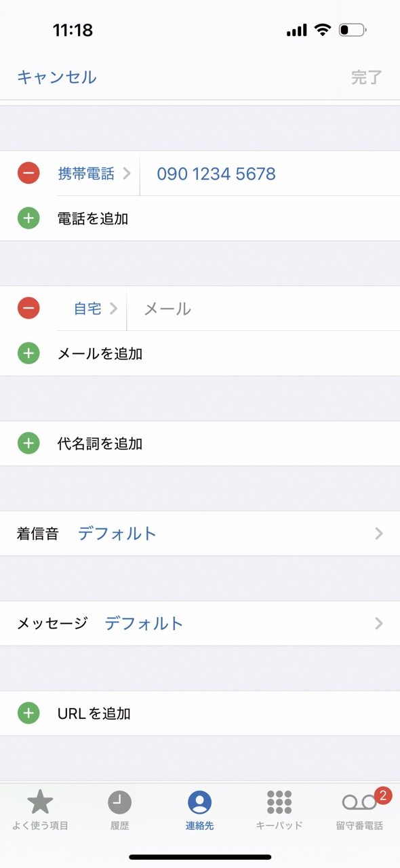Viewport: 400px width, 868px height.
Task: Switch to the 連絡先 tab
Action: point(199,810)
